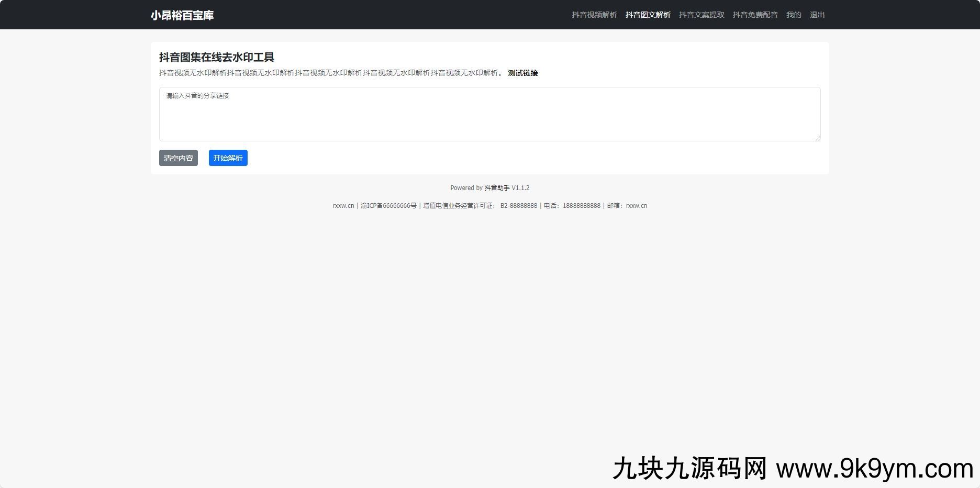Open the 抖音助手 link in the footer
The image size is (980, 488).
(497, 188)
